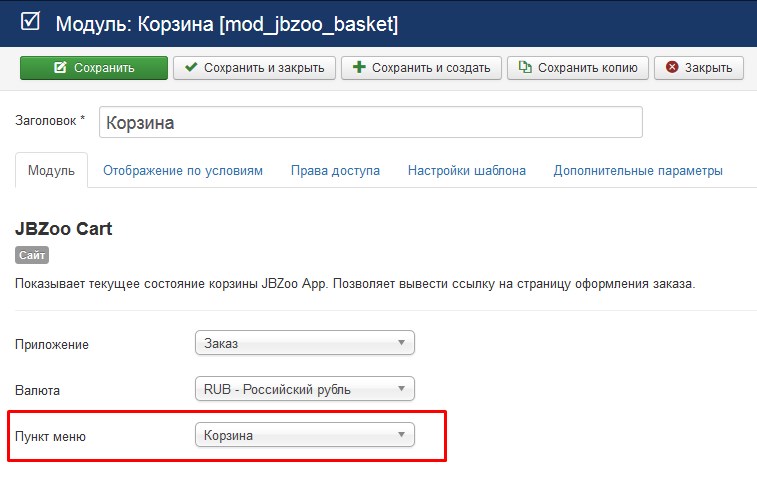The width and height of the screenshot is (757, 486).
Task: Click the Валюта field label
Action: tap(37, 390)
